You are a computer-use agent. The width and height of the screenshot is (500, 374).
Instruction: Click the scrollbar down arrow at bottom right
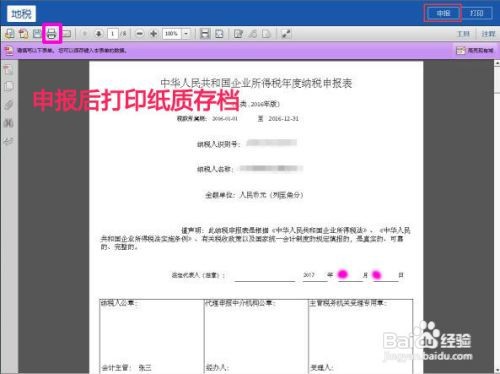point(497,370)
